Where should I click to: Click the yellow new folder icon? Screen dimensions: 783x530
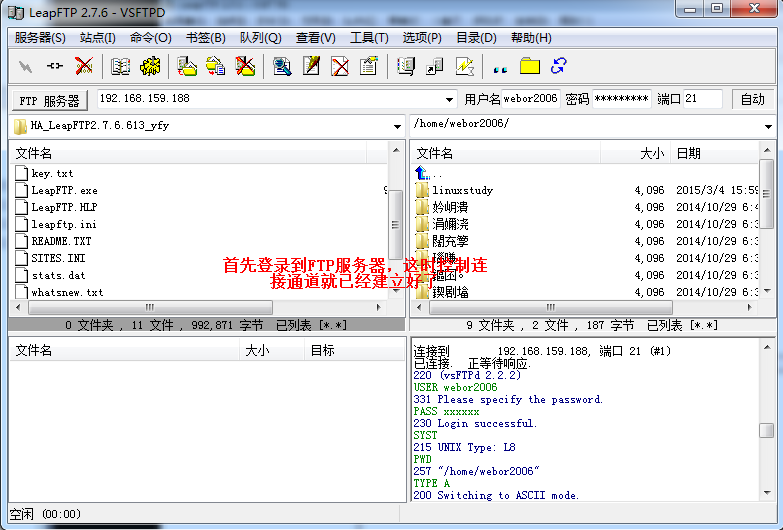[x=530, y=66]
